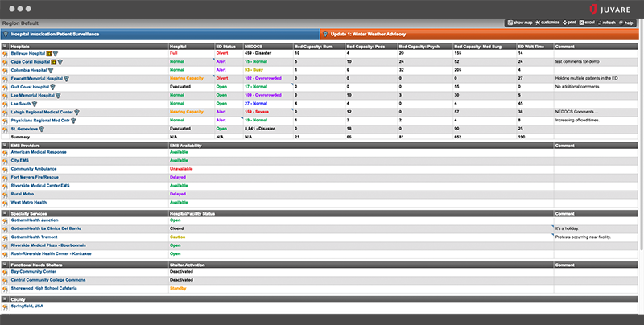
Task: Click the key icon beside Columbia Hospital
Action: click(5, 71)
